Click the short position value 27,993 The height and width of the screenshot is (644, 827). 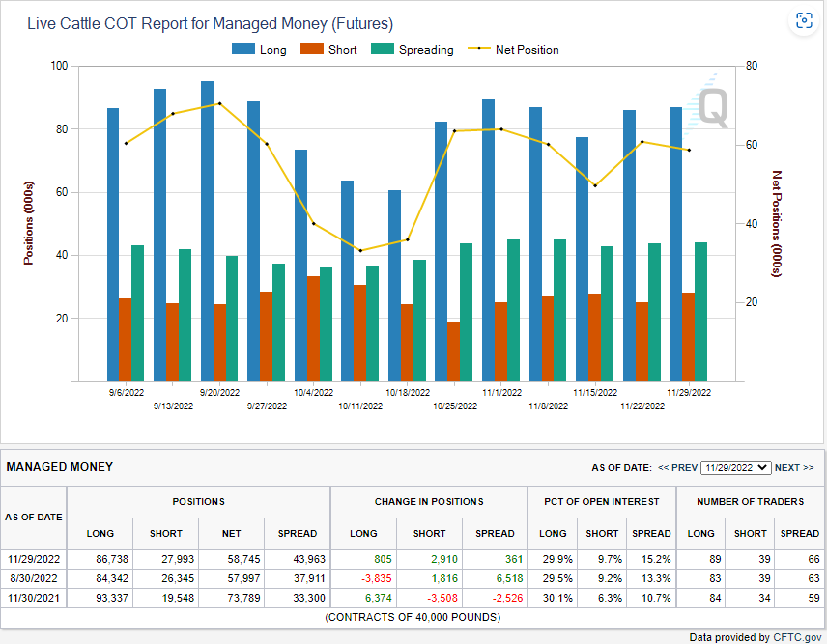178,559
